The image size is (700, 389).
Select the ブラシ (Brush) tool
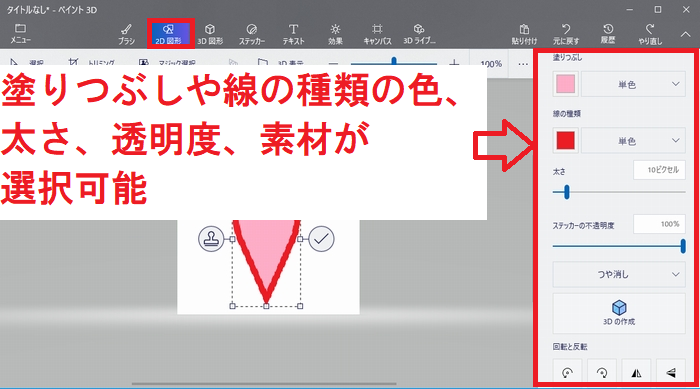click(x=126, y=34)
